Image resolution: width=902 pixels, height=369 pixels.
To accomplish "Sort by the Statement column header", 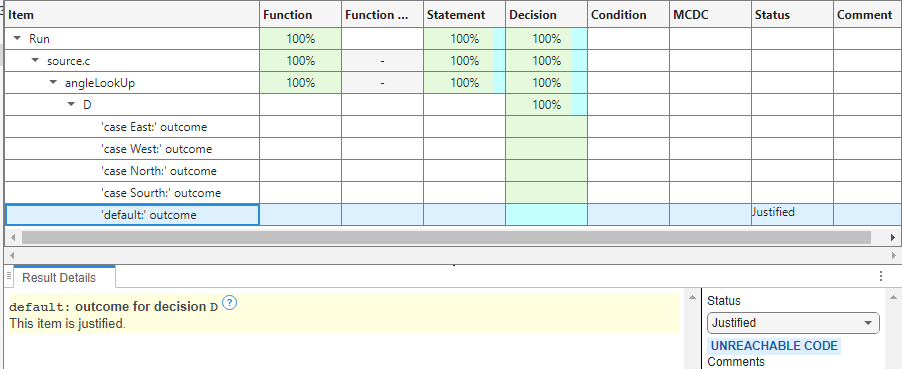I will [464, 15].
